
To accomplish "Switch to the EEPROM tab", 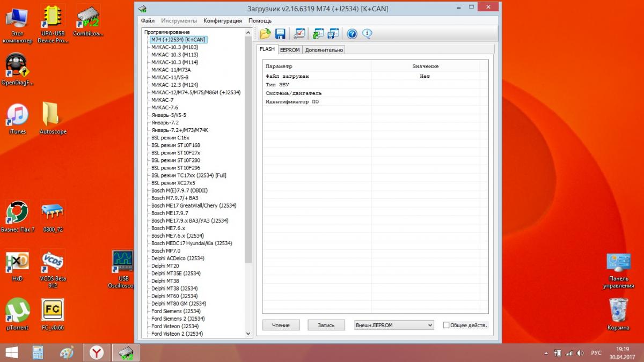I will tap(290, 50).
